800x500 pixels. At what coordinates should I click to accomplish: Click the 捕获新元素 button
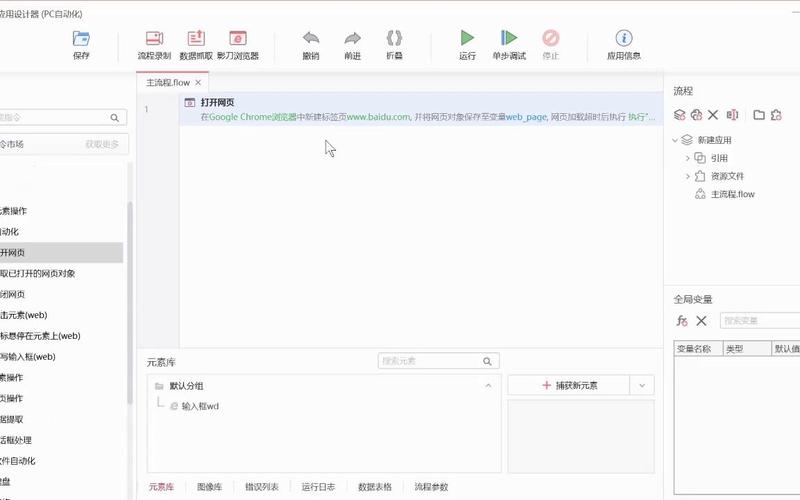568,385
